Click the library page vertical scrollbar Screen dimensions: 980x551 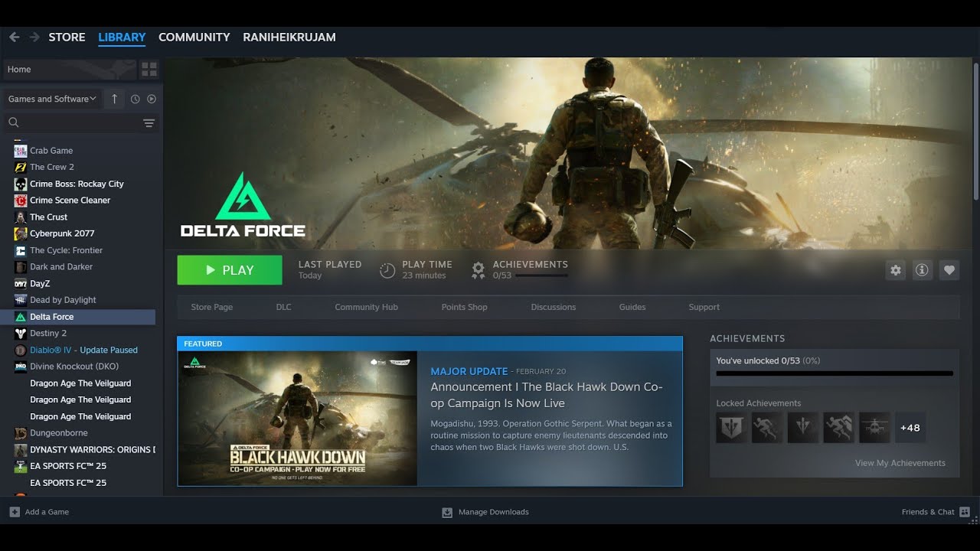click(975, 130)
